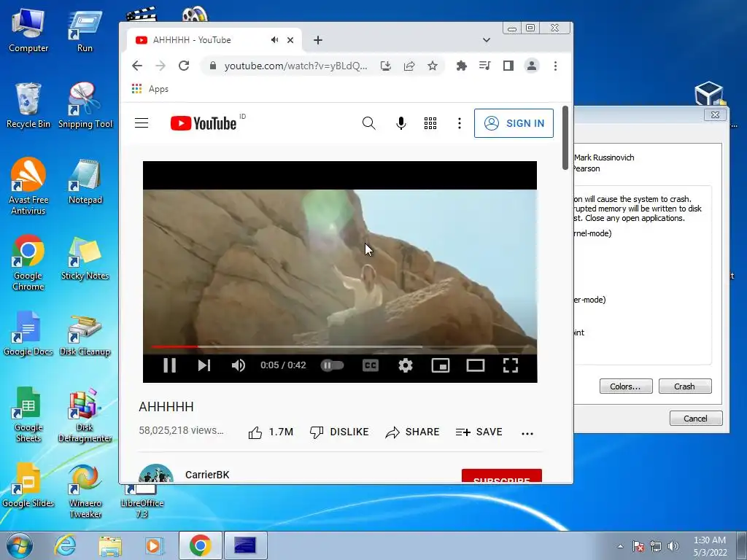The height and width of the screenshot is (560, 747).
Task: Show hidden tray icons arrow
Action: (620, 546)
